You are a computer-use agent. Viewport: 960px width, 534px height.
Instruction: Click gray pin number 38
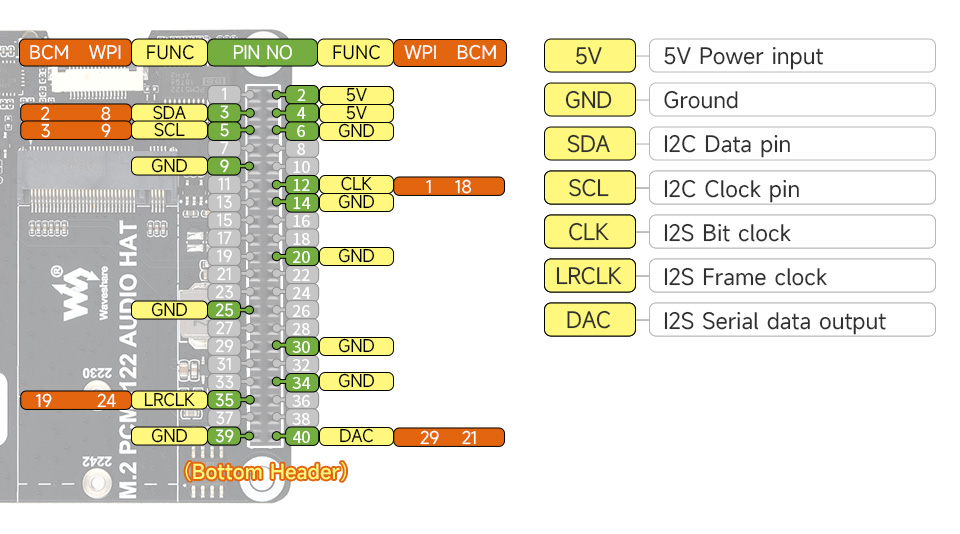click(301, 419)
